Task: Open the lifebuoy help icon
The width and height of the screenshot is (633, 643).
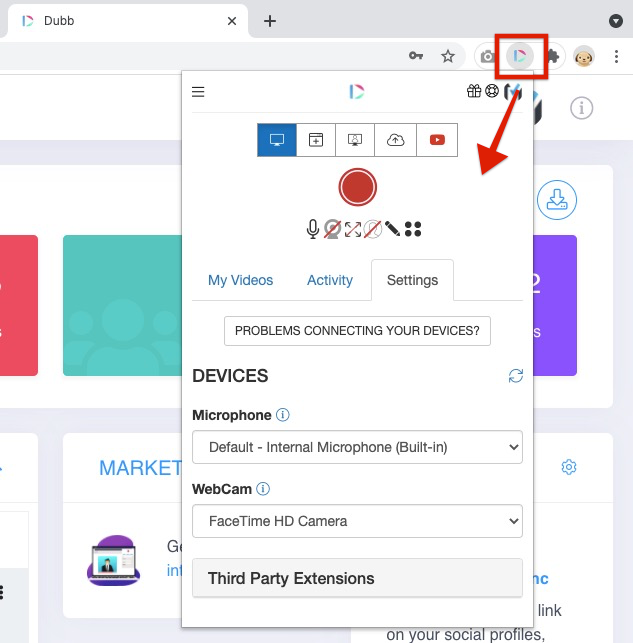Action: (492, 92)
